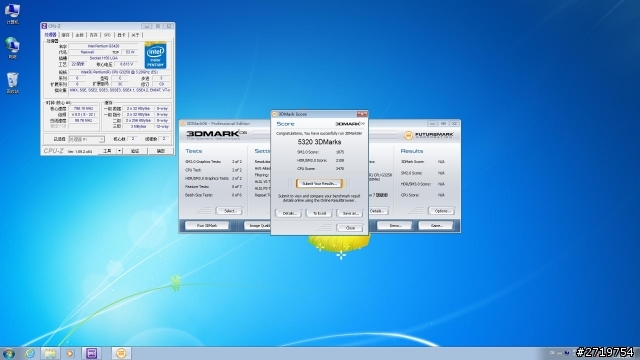Click 'HDR/SM3.0 Score' row in Score dialog

320,160
